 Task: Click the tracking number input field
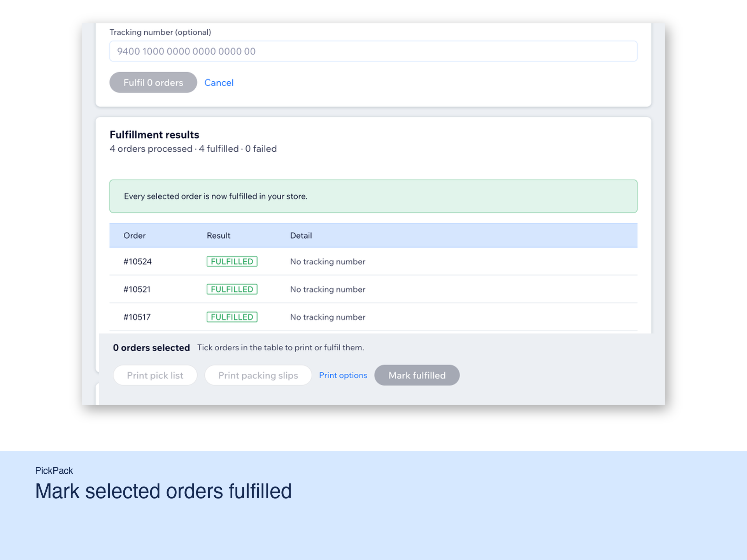373,51
